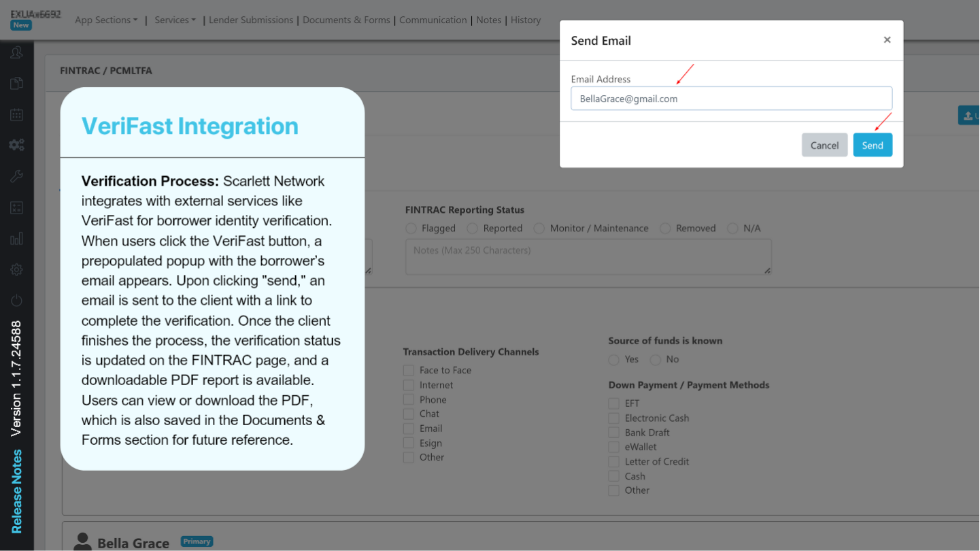This screenshot has height=551, width=980.
Task: Open the bar chart reports icon
Action: click(x=16, y=239)
